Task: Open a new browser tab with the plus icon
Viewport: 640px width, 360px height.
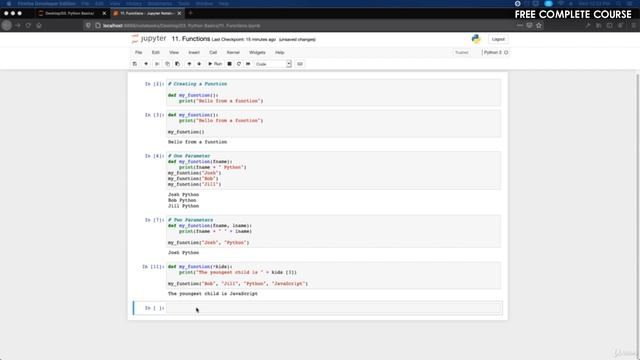Action: tap(191, 13)
